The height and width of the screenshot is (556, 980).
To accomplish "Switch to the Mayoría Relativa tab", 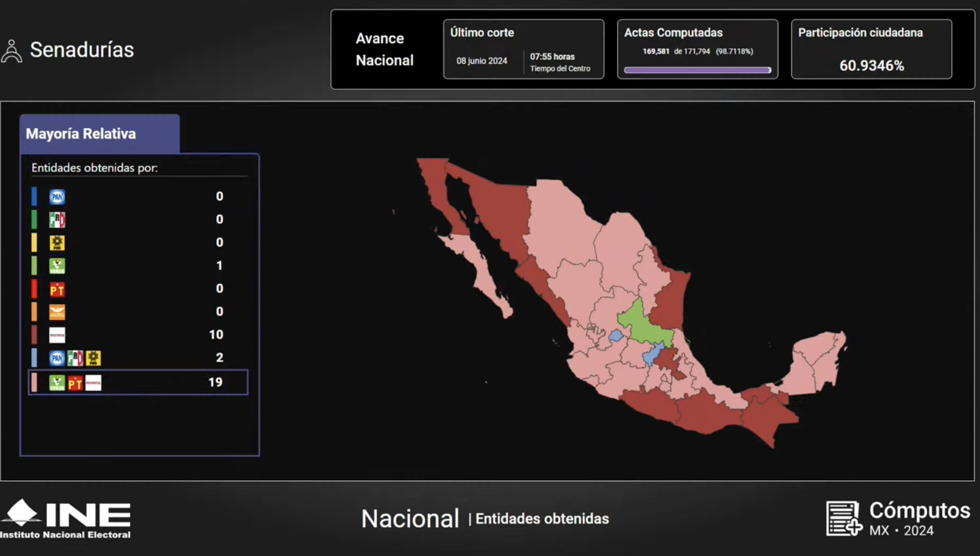I will (80, 133).
